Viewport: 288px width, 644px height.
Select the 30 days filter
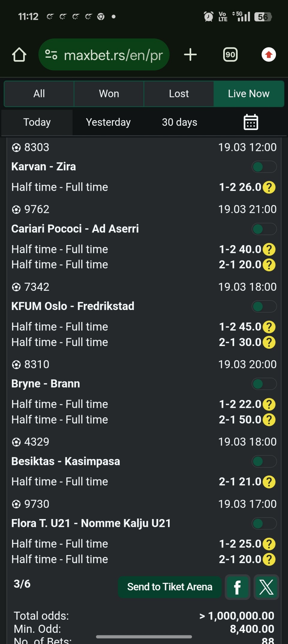point(179,122)
